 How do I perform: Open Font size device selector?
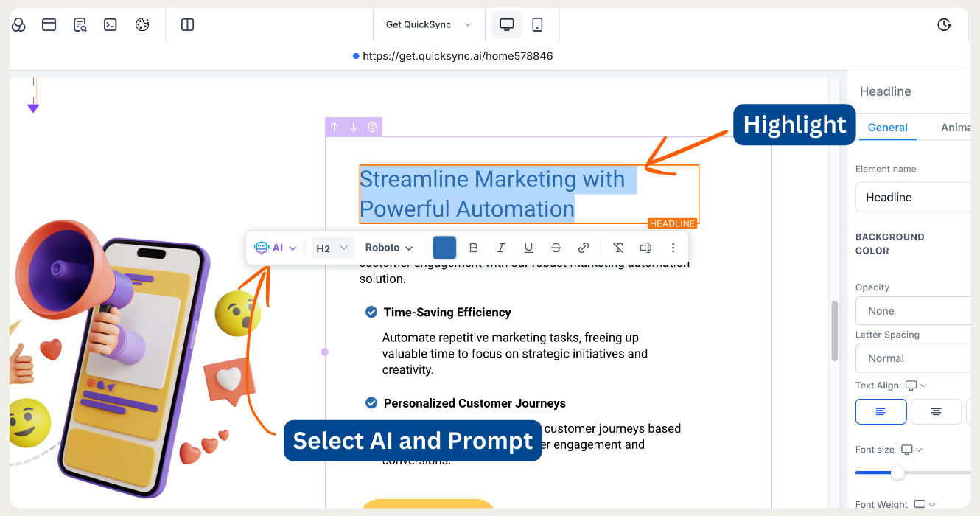pyautogui.click(x=912, y=450)
